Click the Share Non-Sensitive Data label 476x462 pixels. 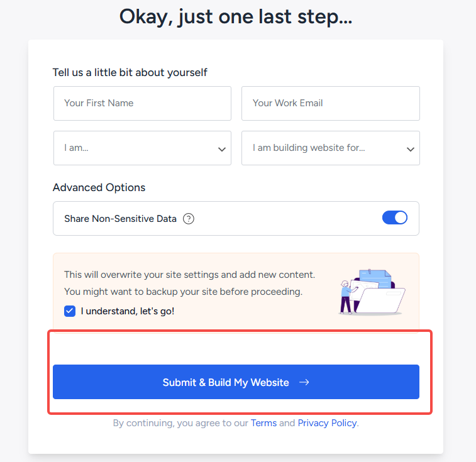[x=120, y=219]
